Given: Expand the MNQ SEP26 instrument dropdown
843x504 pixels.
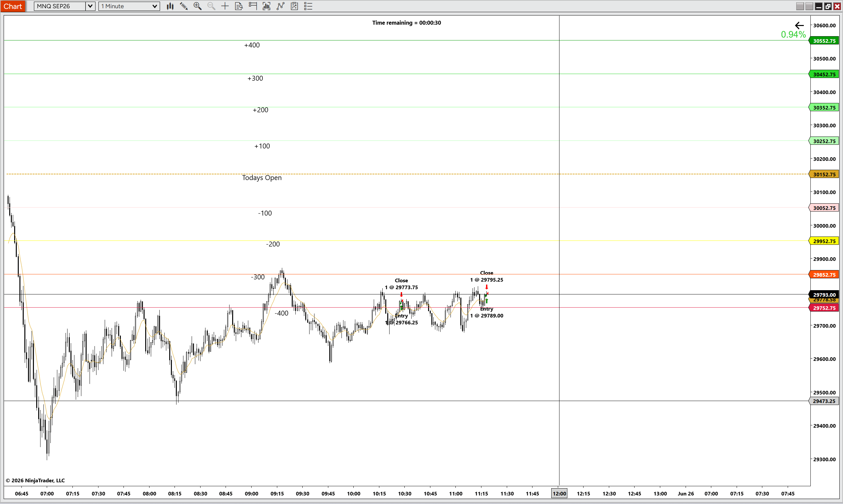Looking at the screenshot, I should [90, 6].
